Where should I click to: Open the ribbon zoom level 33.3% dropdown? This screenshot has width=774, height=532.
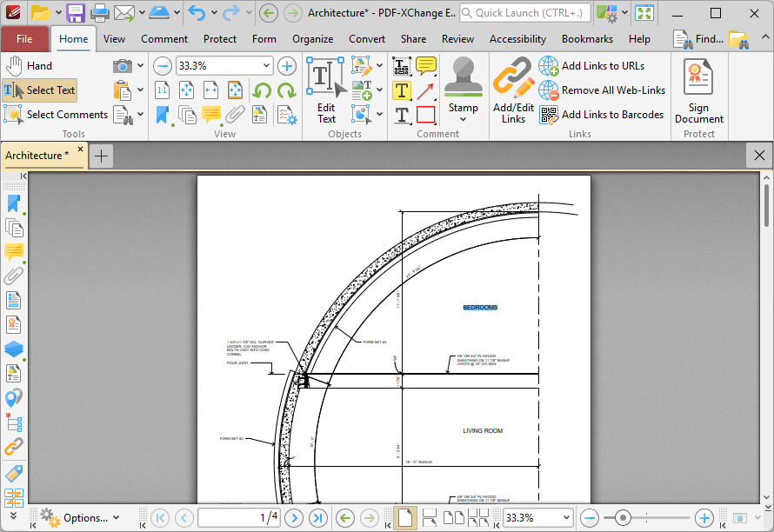[266, 66]
